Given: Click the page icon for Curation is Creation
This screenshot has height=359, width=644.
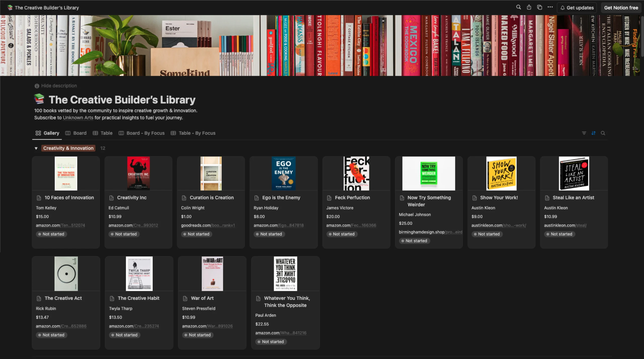Looking at the screenshot, I should click(184, 198).
